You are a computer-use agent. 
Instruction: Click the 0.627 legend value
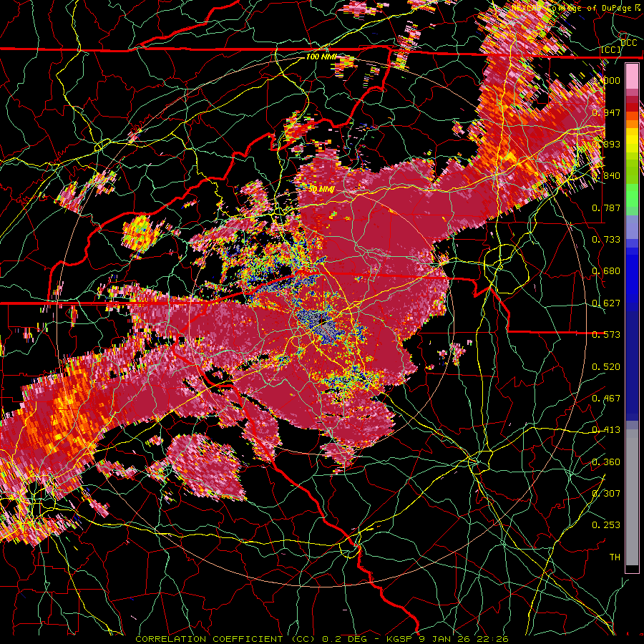point(606,303)
